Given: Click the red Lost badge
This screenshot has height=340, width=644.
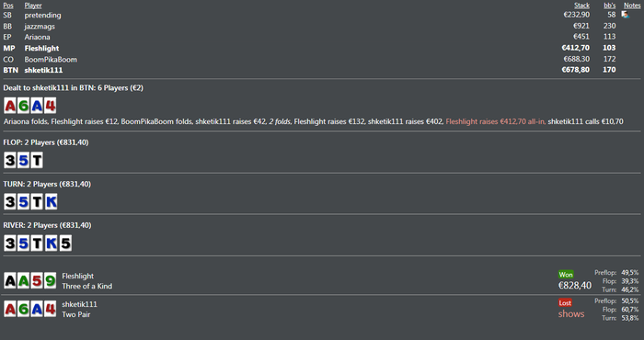Looking at the screenshot, I should (565, 302).
